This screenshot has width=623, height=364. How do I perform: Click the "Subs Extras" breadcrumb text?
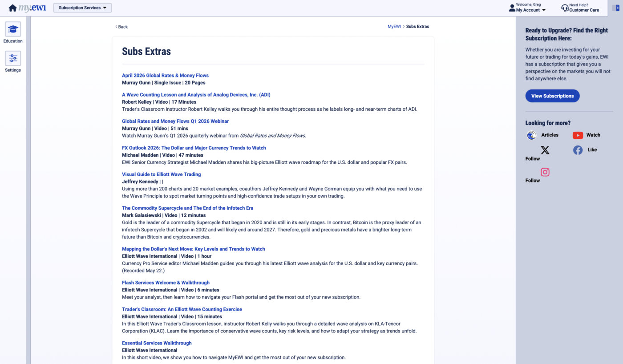click(418, 27)
